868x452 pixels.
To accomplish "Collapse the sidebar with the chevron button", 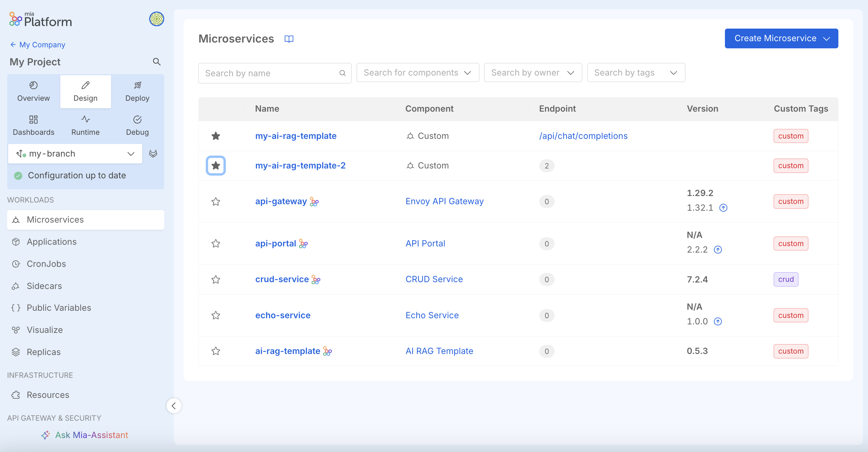I will coord(174,406).
